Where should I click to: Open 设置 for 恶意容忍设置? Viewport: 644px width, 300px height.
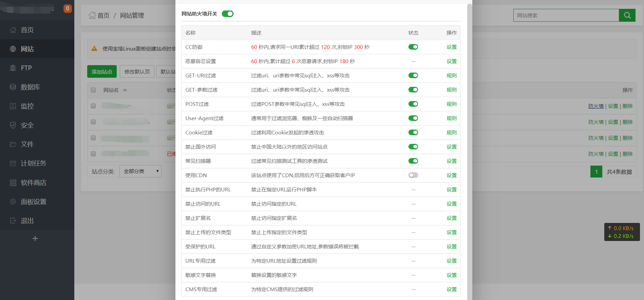452,61
